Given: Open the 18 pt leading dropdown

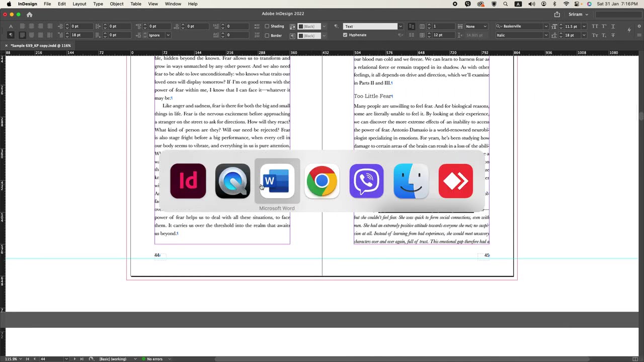Looking at the screenshot, I should click(x=584, y=35).
